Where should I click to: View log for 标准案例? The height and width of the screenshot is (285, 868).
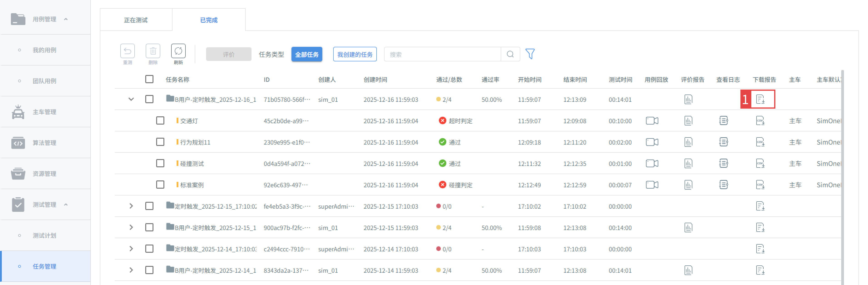coord(723,185)
